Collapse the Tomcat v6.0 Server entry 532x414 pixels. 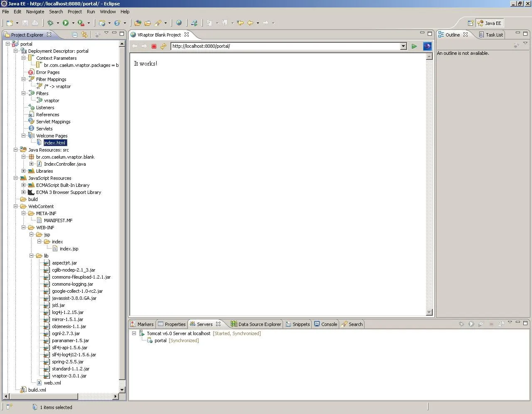click(x=134, y=333)
